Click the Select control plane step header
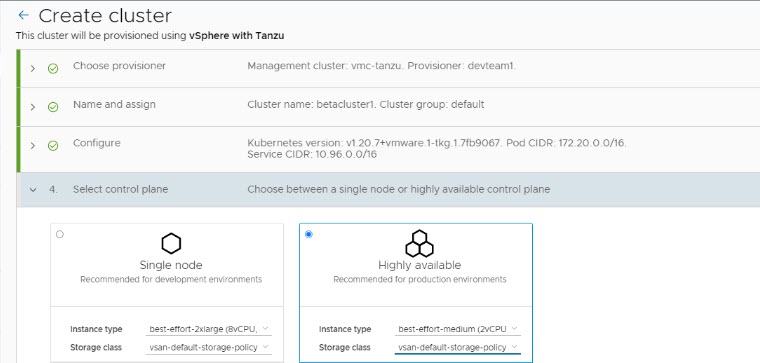760x363 pixels. tap(388, 189)
